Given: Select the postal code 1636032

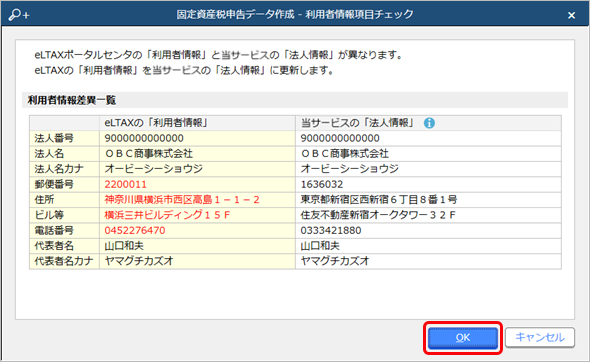Looking at the screenshot, I should [322, 184].
